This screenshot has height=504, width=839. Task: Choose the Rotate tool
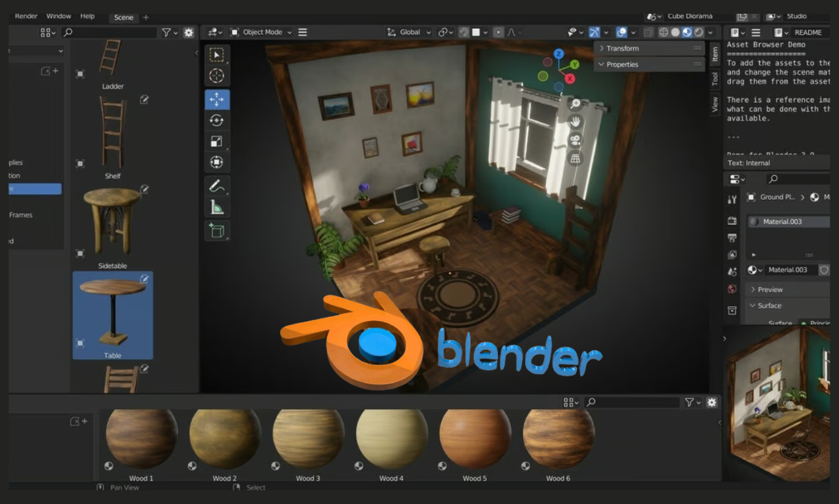(217, 120)
